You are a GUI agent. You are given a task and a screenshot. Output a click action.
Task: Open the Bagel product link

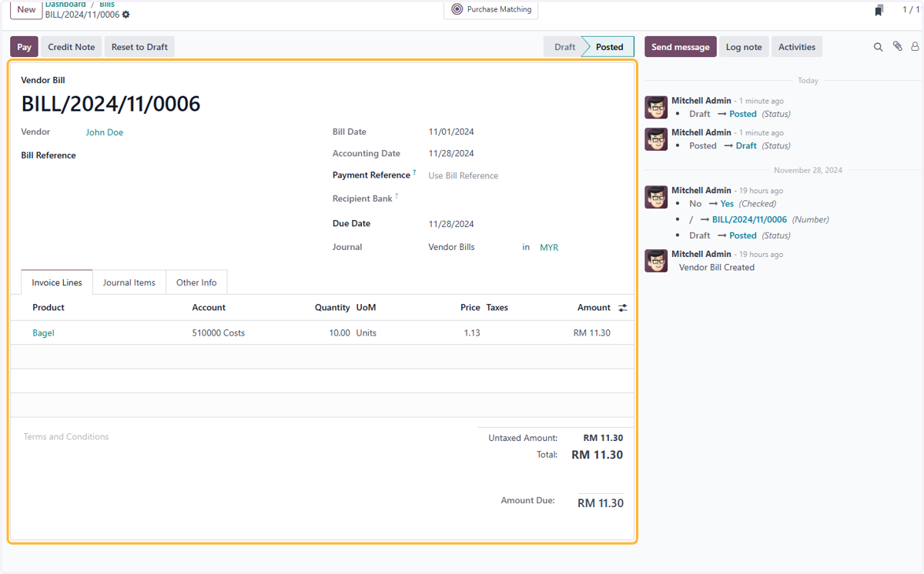[43, 333]
